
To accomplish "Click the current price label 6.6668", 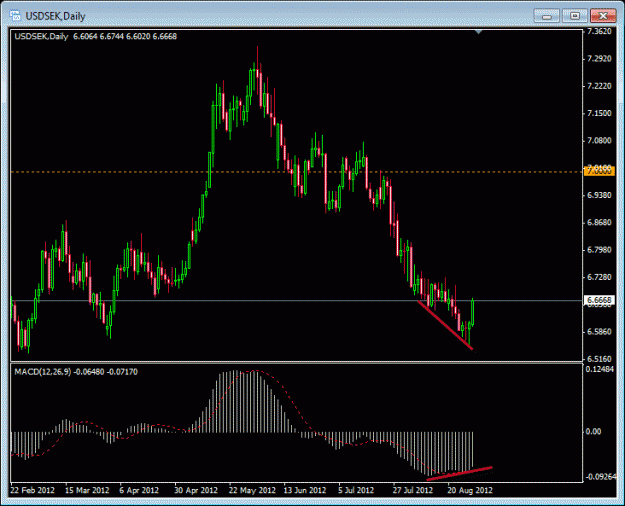I will 599,300.
